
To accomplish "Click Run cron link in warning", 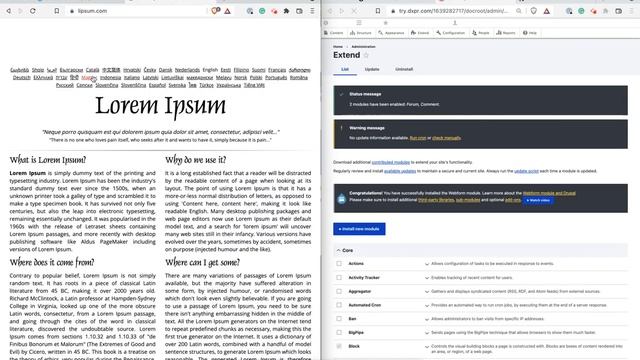I will [x=418, y=138].
